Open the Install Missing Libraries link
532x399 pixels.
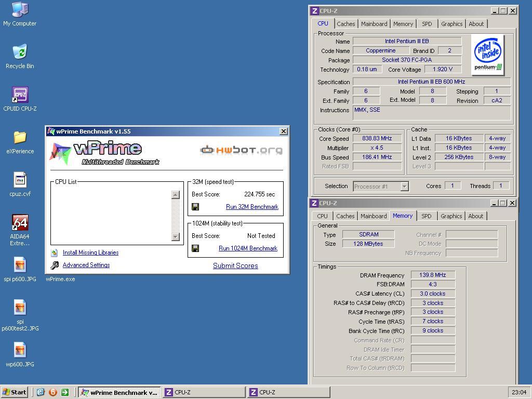tap(90, 252)
